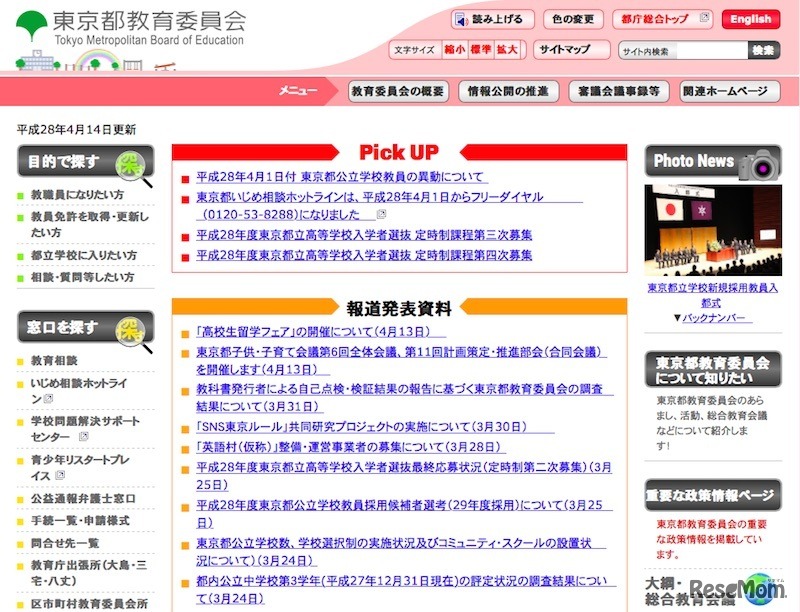Open the entrance ceremony photo thumbnail
This screenshot has width=800, height=612.
click(713, 230)
